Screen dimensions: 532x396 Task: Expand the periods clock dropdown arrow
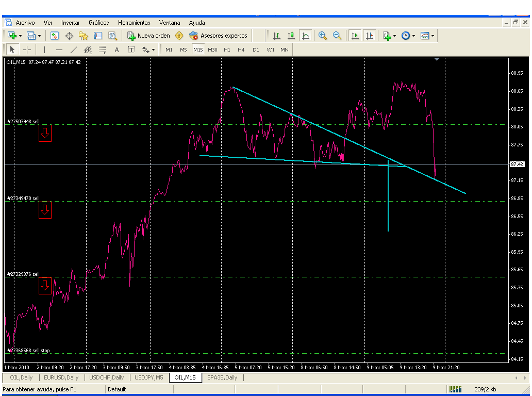[413, 36]
